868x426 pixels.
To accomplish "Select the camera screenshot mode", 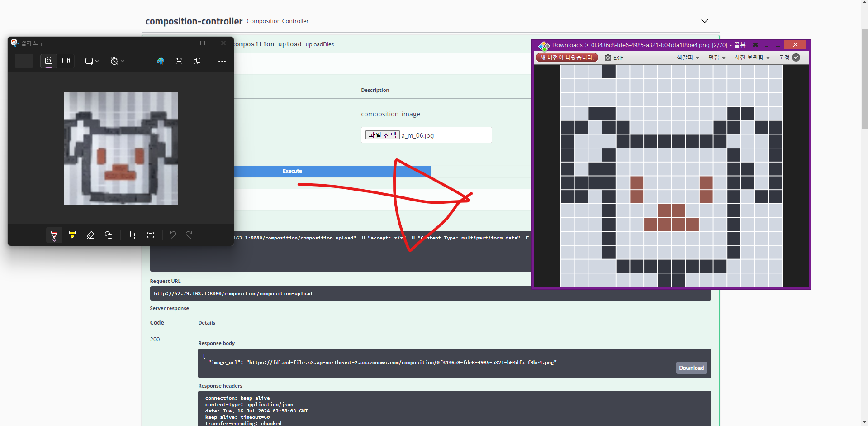I will coord(49,61).
